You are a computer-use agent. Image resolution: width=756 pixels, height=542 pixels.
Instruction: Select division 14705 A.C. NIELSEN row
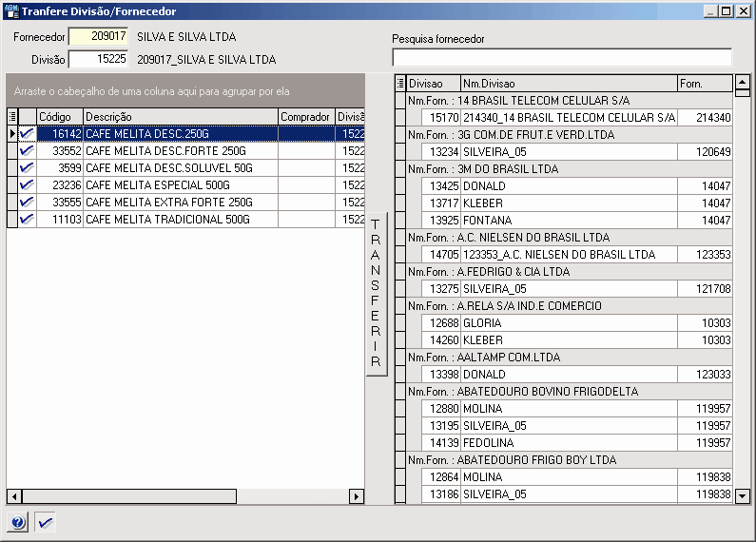click(577, 255)
